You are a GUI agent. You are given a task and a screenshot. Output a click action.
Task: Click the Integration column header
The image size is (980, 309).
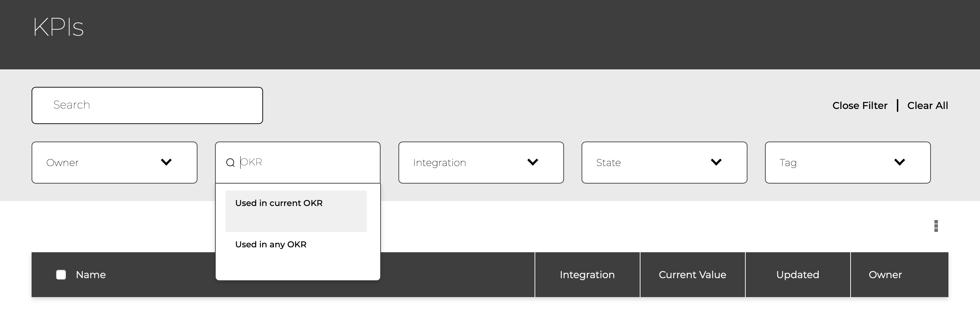pos(587,274)
